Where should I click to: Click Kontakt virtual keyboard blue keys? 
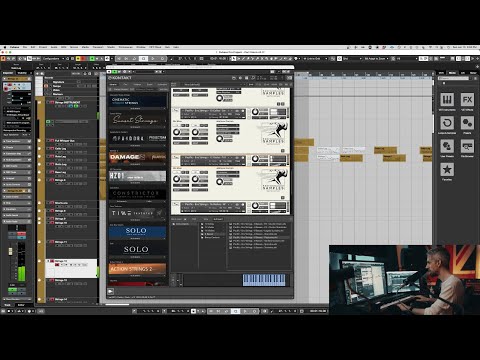264,280
